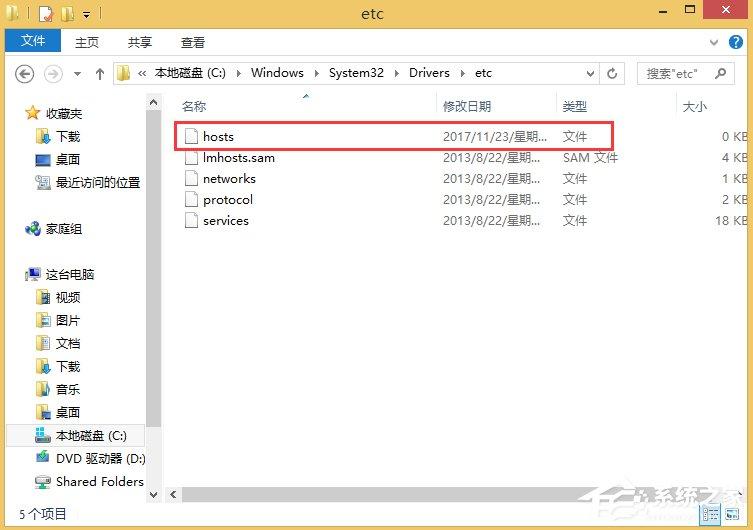Go up one folder level
The image size is (753, 530).
[x=99, y=74]
